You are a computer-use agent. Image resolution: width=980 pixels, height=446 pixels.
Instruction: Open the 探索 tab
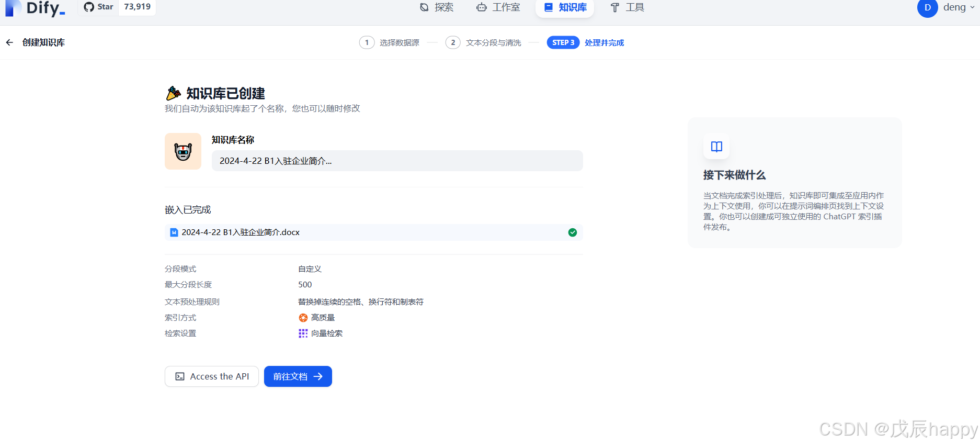point(437,7)
